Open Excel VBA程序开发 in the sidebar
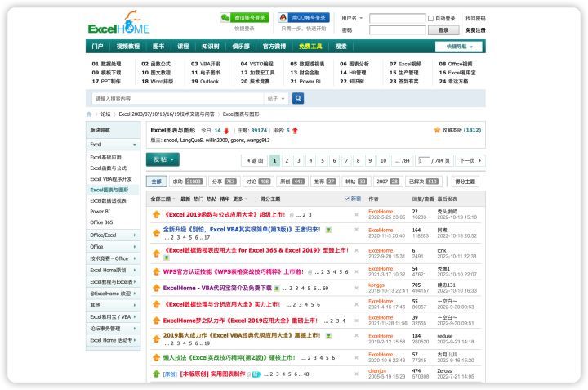The width and height of the screenshot is (588, 390). [x=111, y=179]
